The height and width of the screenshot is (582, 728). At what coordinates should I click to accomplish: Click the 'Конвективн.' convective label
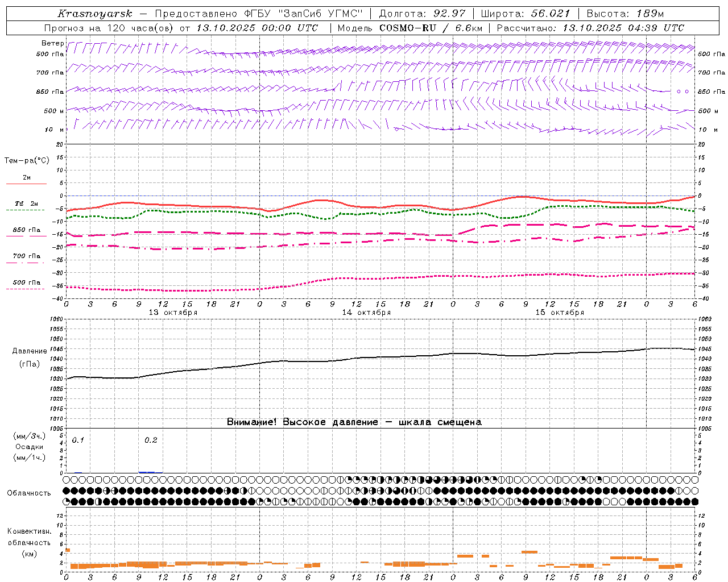pyautogui.click(x=30, y=531)
